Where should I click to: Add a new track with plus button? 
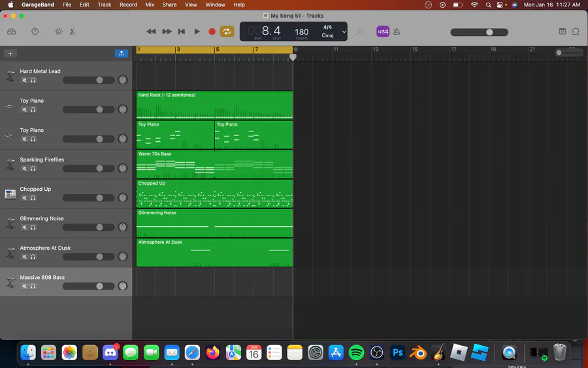10,54
